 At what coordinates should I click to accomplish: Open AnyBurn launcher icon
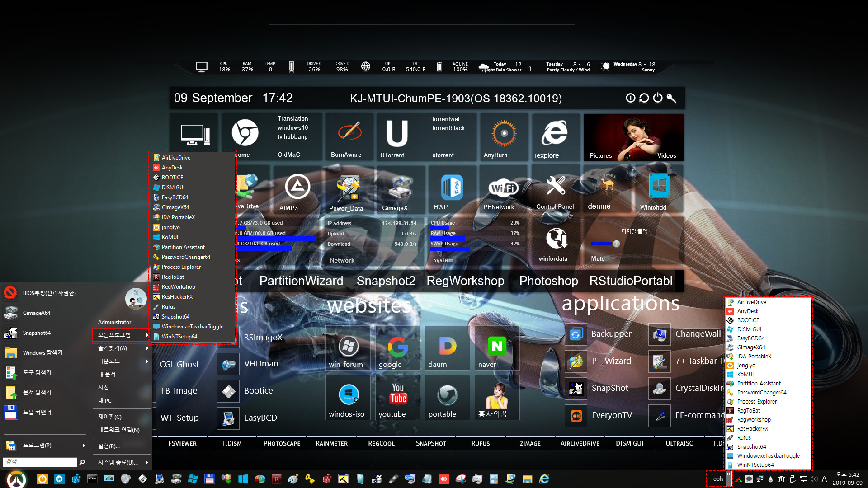[504, 134]
